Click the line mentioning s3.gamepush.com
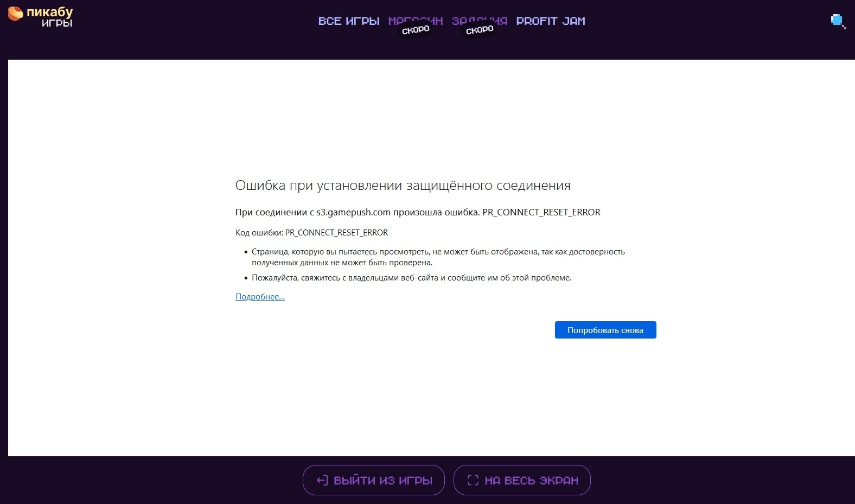The height and width of the screenshot is (504, 855). (x=418, y=212)
